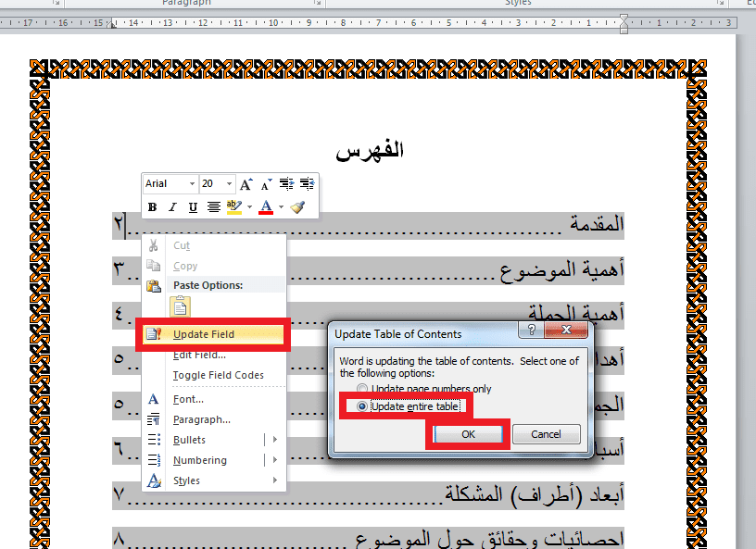The image size is (756, 549).
Task: Open the Arial font name dropdown
Action: (192, 183)
